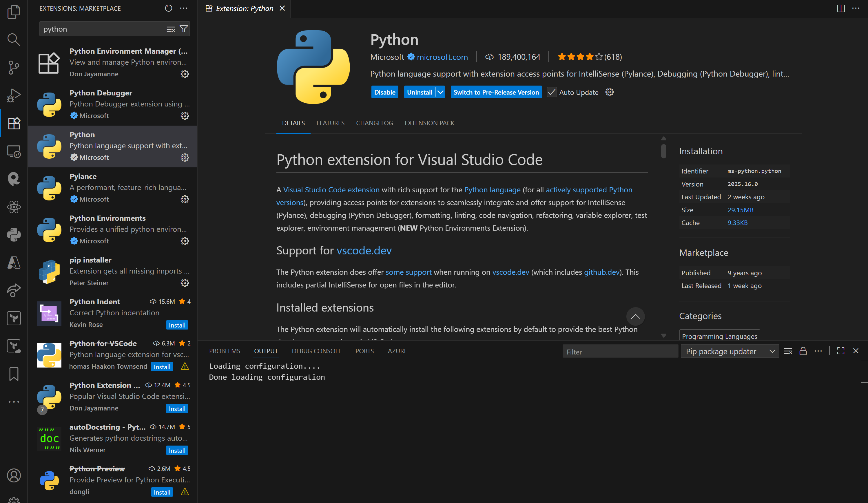This screenshot has height=503, width=868.
Task: Open the Remote Explorer view
Action: pos(13,151)
